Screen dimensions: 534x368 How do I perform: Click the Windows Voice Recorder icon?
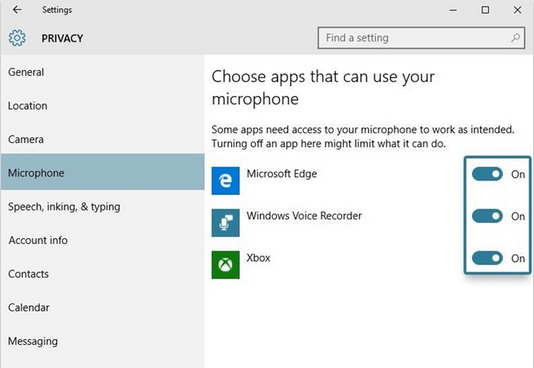click(225, 223)
